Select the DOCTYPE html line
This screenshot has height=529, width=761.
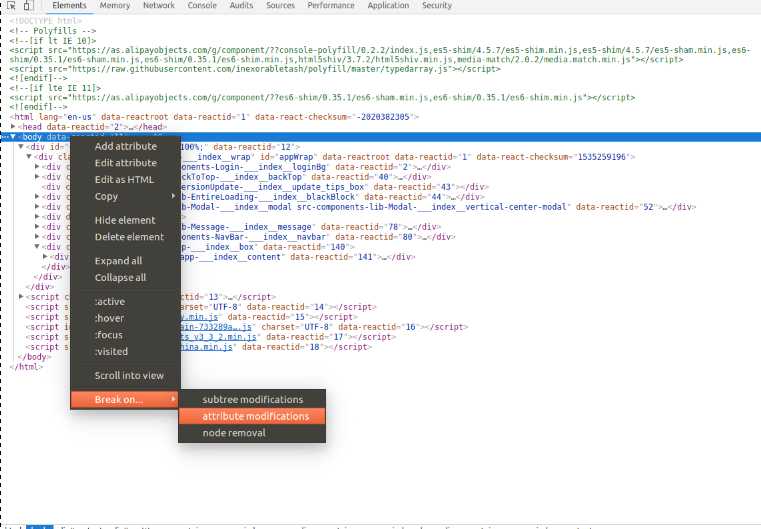pyautogui.click(x=45, y=21)
